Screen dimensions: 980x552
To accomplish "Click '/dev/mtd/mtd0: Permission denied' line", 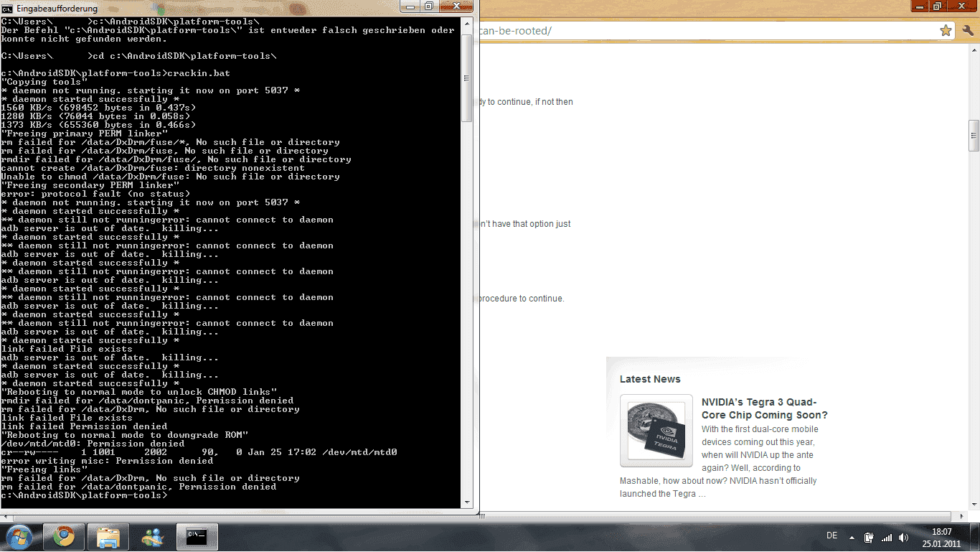I will pyautogui.click(x=93, y=444).
